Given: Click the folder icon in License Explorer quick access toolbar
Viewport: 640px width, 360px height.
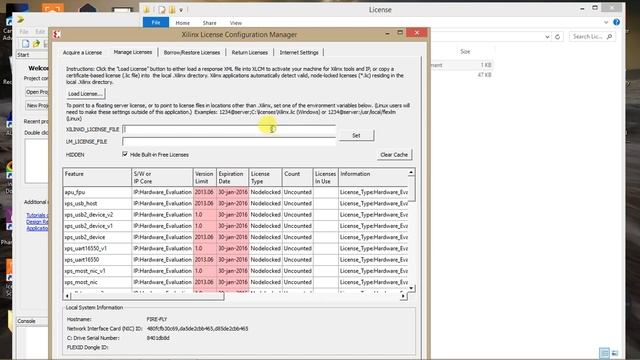Looking at the screenshot, I should tap(147, 9).
